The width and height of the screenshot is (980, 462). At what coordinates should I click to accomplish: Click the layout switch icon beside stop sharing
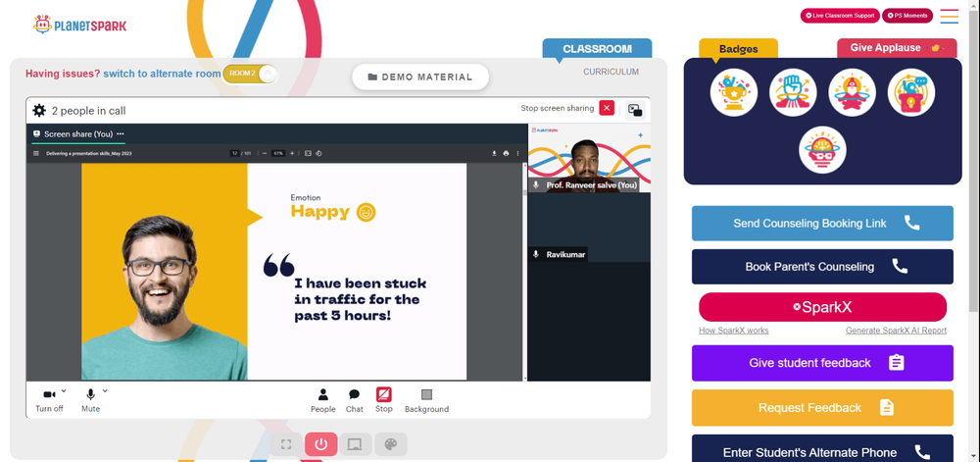tap(635, 110)
